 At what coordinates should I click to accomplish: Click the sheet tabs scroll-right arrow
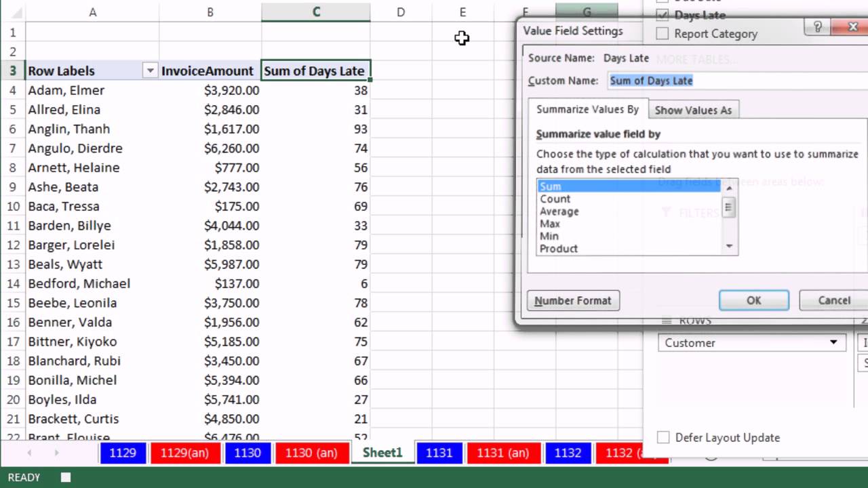click(56, 453)
